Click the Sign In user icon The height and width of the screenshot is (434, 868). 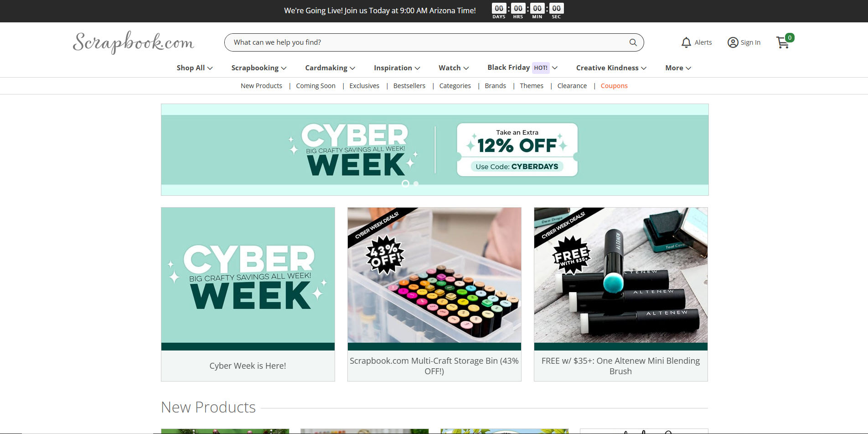[733, 42]
